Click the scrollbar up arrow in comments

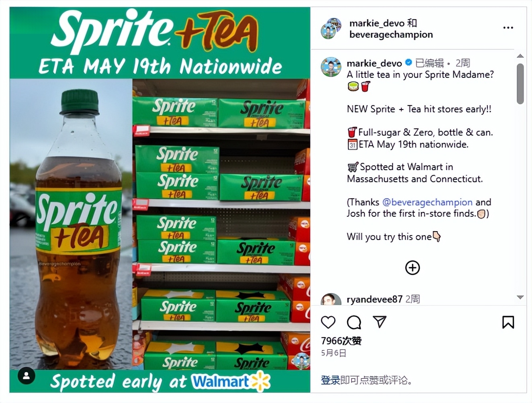coord(520,56)
